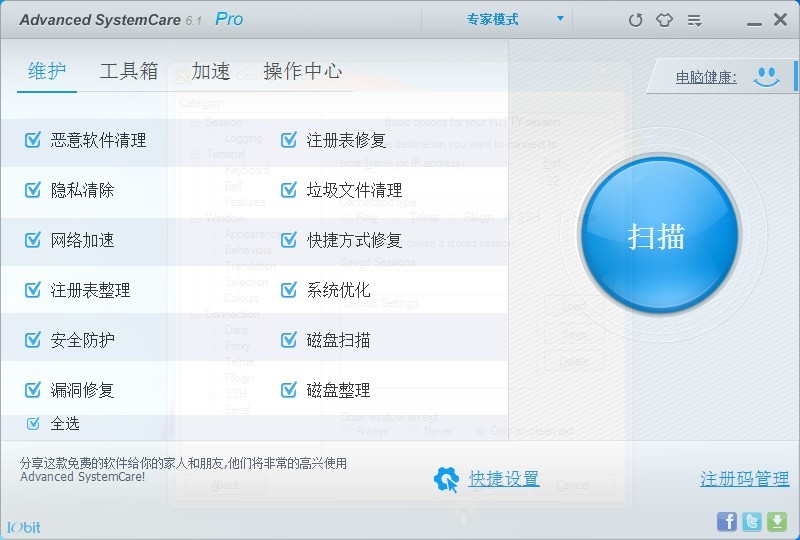Uncheck the 恶意软件清理 checkbox
This screenshot has height=540, width=800.
pos(33,140)
